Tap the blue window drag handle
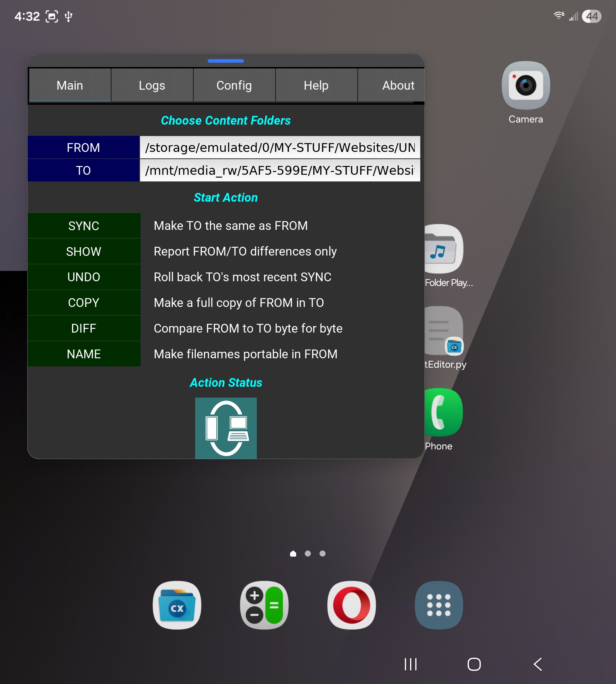This screenshot has width=616, height=684. coord(226,61)
